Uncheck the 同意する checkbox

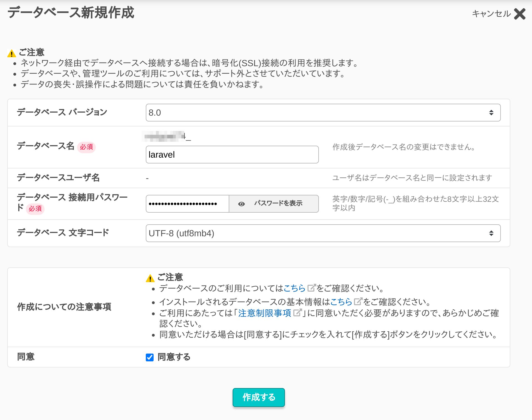coord(150,357)
